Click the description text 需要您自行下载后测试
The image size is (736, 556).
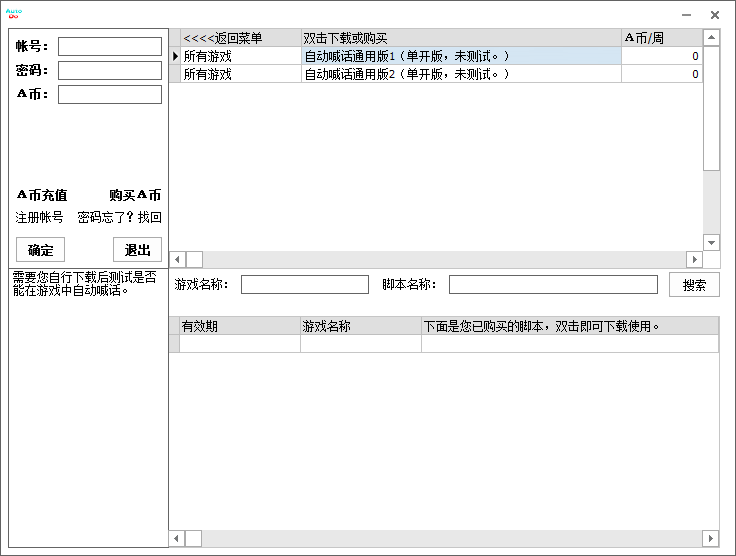click(84, 284)
